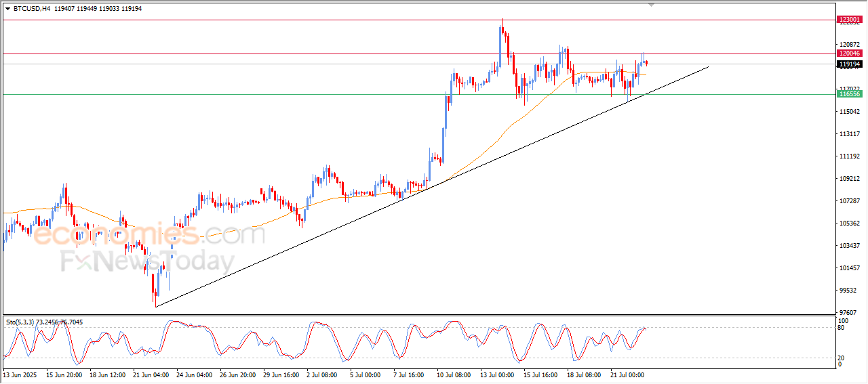The height and width of the screenshot is (384, 868).
Task: Click the 10 Jul 08:00 time label
Action: (x=454, y=374)
